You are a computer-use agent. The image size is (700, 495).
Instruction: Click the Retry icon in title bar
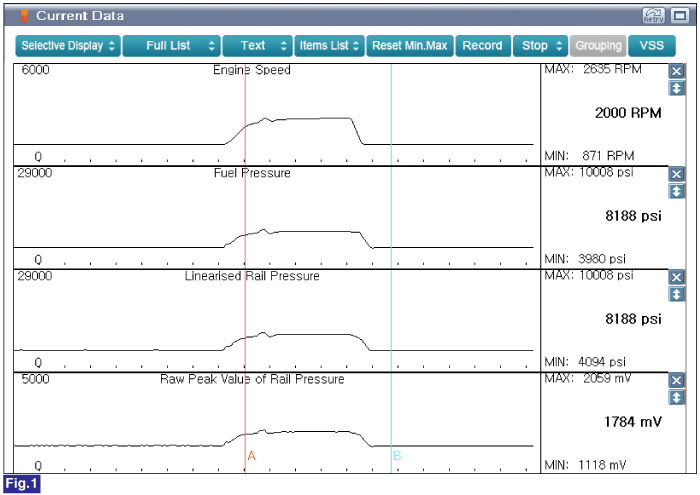(x=654, y=16)
